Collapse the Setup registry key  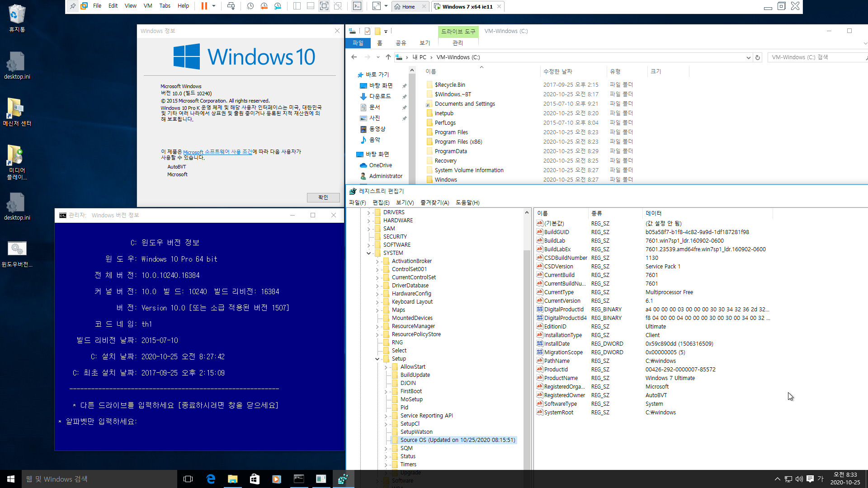377,359
